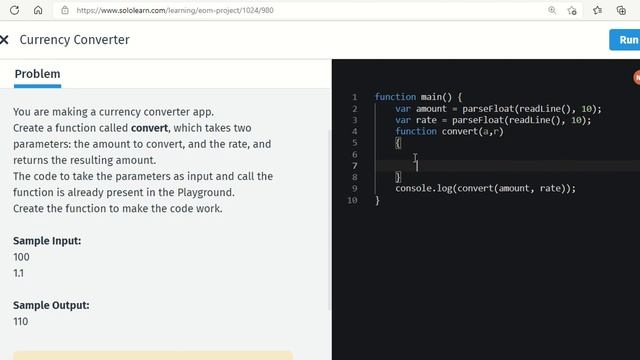Click the orange avatar badge in editor
The width and height of the screenshot is (640, 360).
coord(637,77)
